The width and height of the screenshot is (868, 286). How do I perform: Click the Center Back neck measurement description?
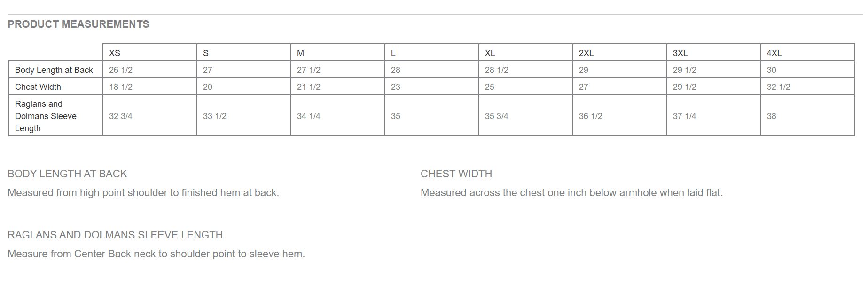click(x=156, y=254)
